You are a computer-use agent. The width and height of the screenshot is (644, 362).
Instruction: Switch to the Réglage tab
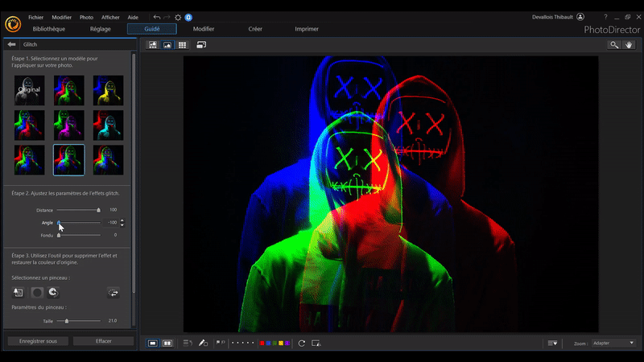point(100,29)
